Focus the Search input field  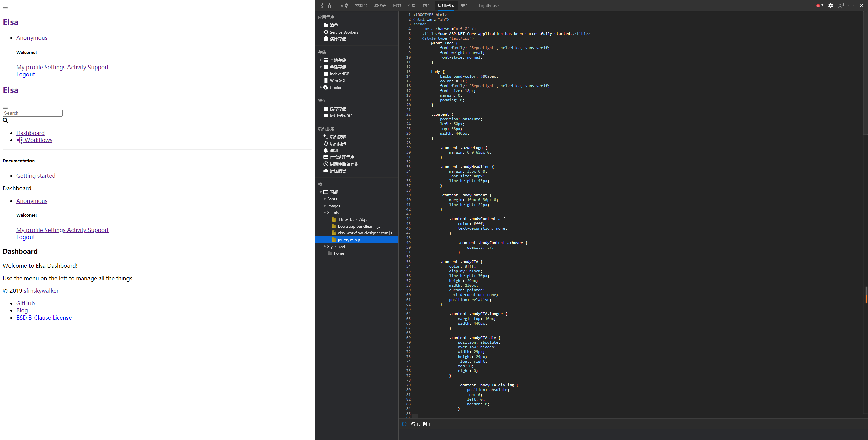tap(33, 113)
